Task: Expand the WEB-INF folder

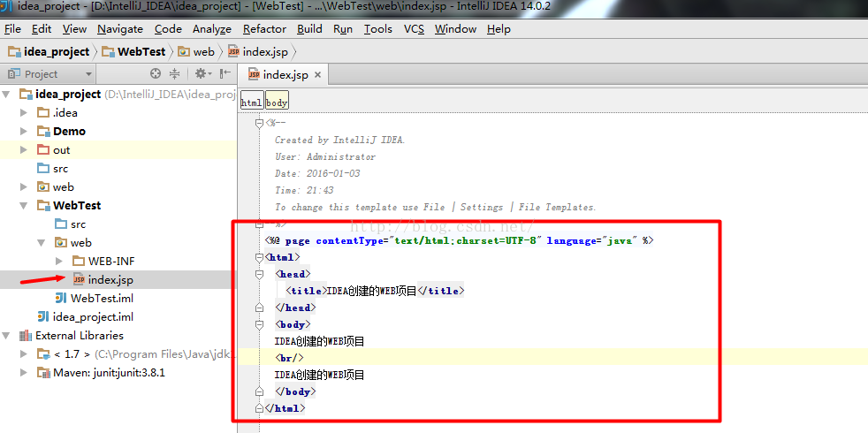Action: click(59, 262)
